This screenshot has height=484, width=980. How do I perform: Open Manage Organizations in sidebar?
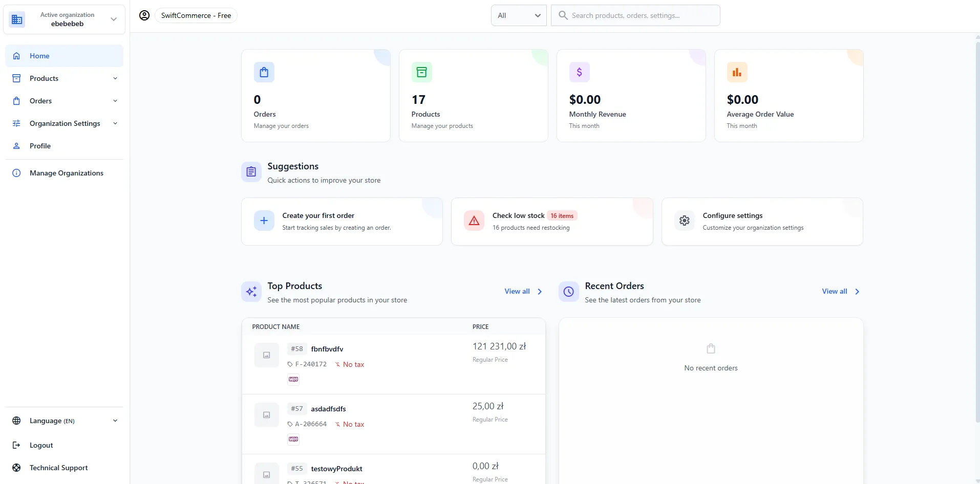[66, 173]
